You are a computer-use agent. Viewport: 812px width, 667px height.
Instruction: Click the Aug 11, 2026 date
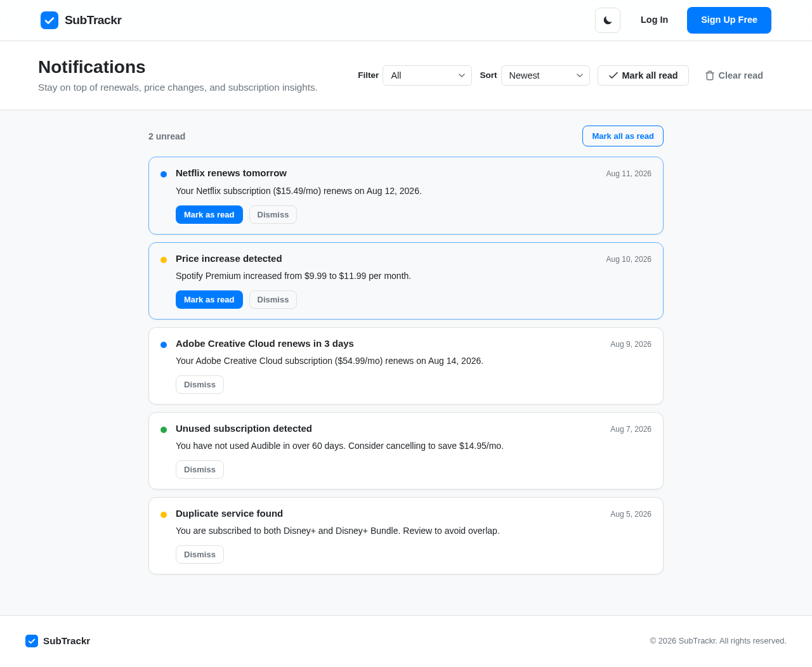pos(629,174)
